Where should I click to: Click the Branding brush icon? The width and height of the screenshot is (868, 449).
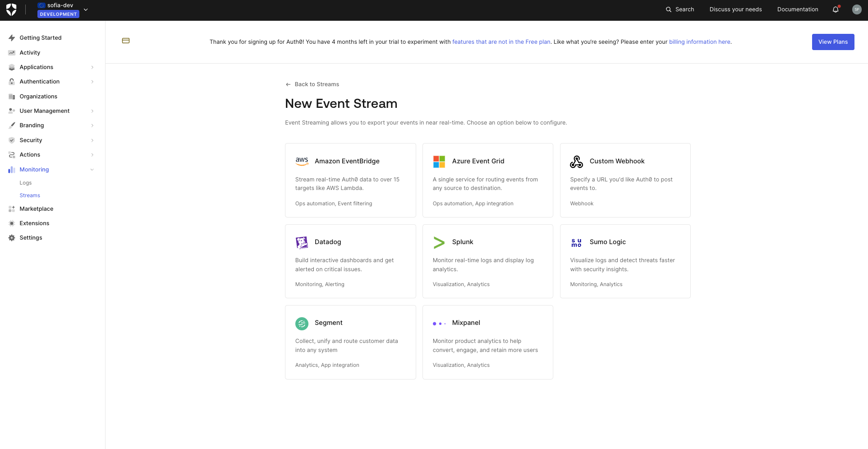point(12,125)
